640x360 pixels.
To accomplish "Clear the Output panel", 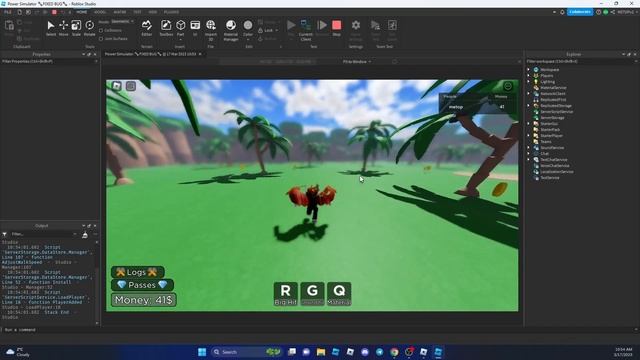I will (85, 234).
